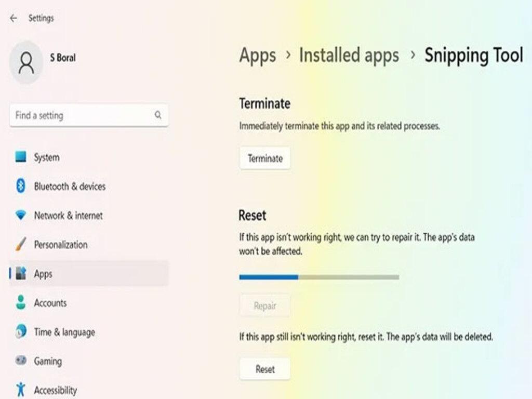Click the Gaming controller icon

coord(21,361)
